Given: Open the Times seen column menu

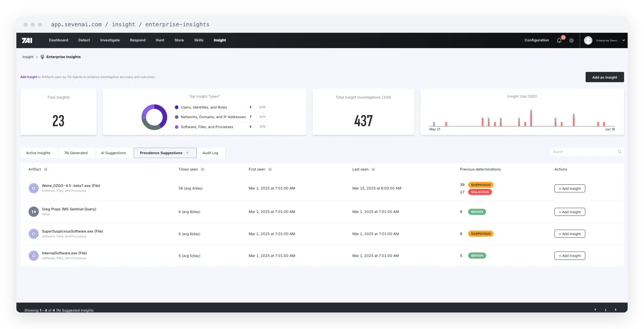Looking at the screenshot, I should tap(202, 169).
